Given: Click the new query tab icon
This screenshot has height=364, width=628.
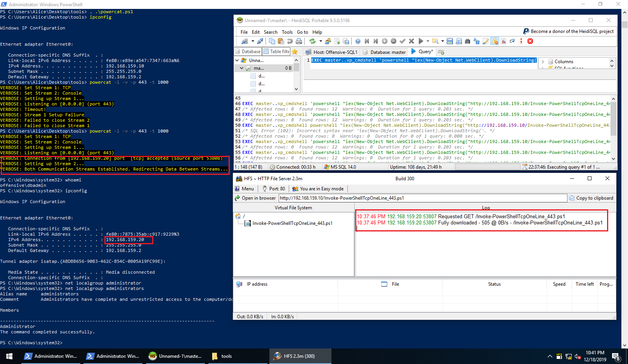Looking at the screenshot, I should 441,52.
